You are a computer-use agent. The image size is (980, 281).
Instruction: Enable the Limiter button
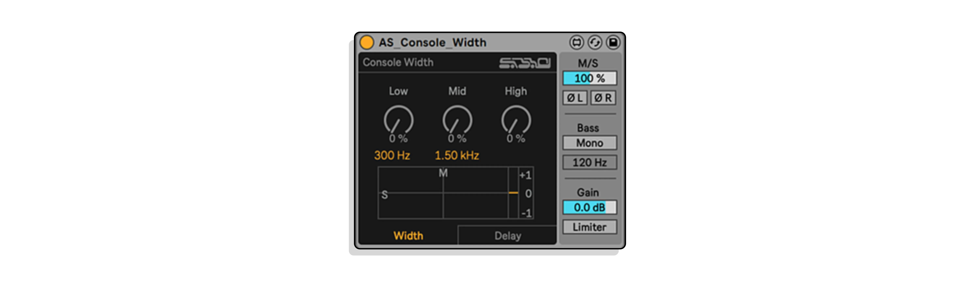[590, 227]
